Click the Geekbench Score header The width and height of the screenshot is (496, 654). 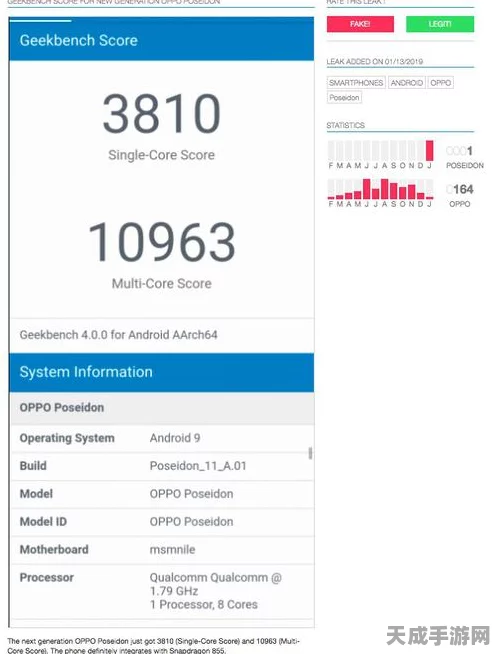[x=161, y=40]
